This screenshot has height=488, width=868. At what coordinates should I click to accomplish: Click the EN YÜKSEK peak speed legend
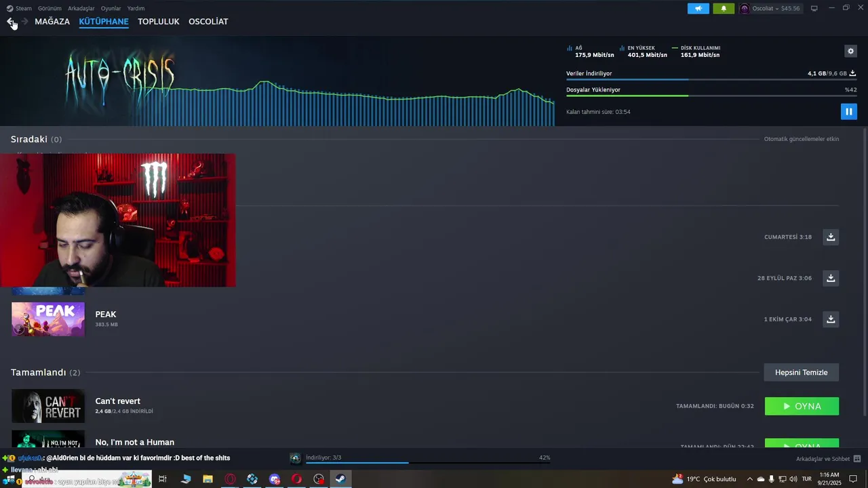click(644, 52)
